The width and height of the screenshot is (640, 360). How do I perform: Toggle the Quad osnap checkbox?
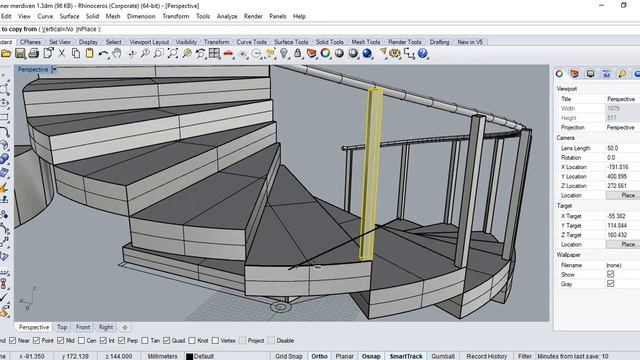pos(167,340)
